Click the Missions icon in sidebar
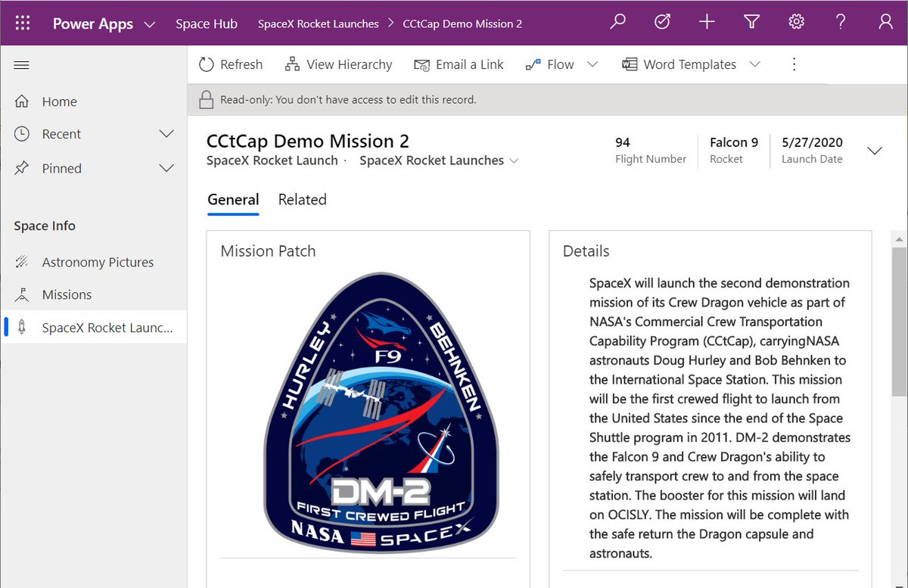This screenshot has width=908, height=588. pos(23,295)
